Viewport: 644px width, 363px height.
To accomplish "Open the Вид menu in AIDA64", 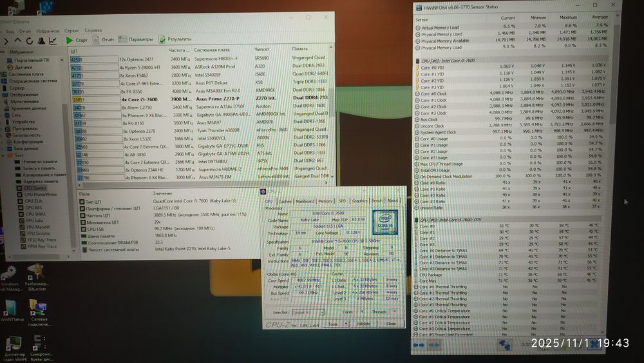I will click(x=10, y=31).
